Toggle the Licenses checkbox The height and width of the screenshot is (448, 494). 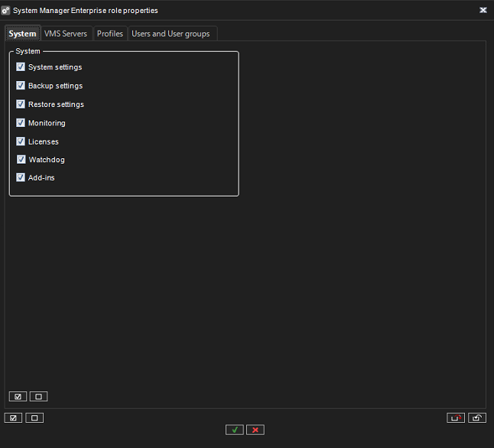[x=21, y=141]
